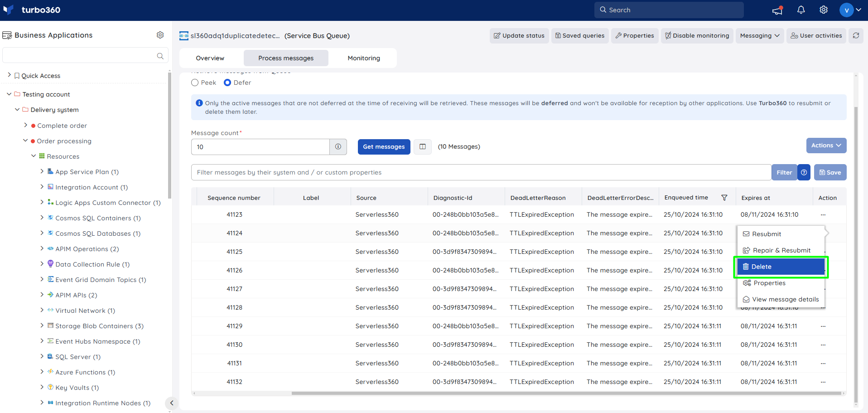Click the sidebar search magnifier icon
This screenshot has width=868, height=413.
click(x=160, y=56)
